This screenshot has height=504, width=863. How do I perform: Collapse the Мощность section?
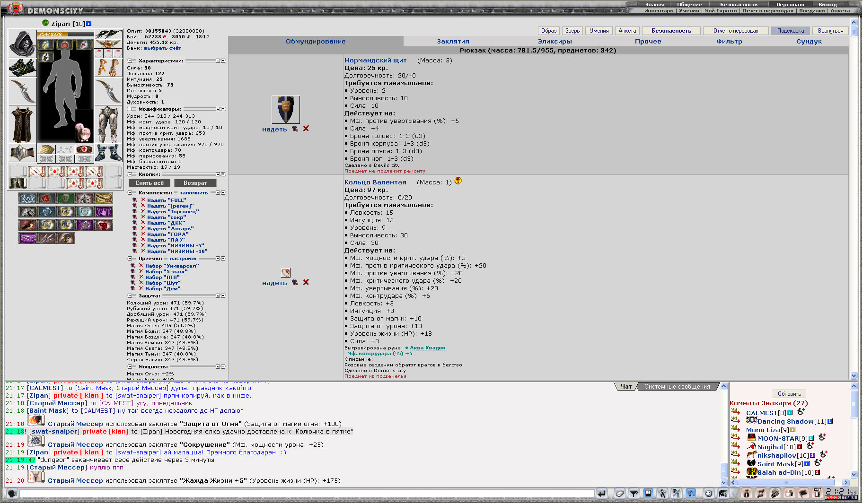click(130, 366)
